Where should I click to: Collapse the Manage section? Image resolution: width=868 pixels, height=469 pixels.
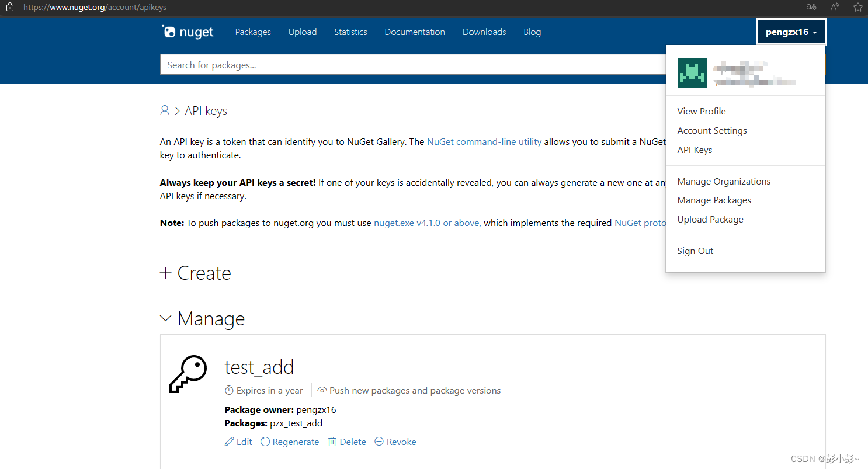point(202,318)
